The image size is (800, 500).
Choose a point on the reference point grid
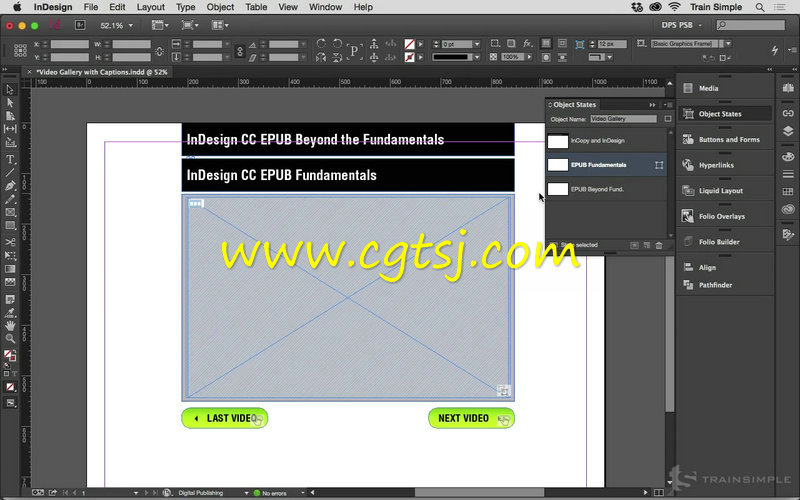point(20,50)
